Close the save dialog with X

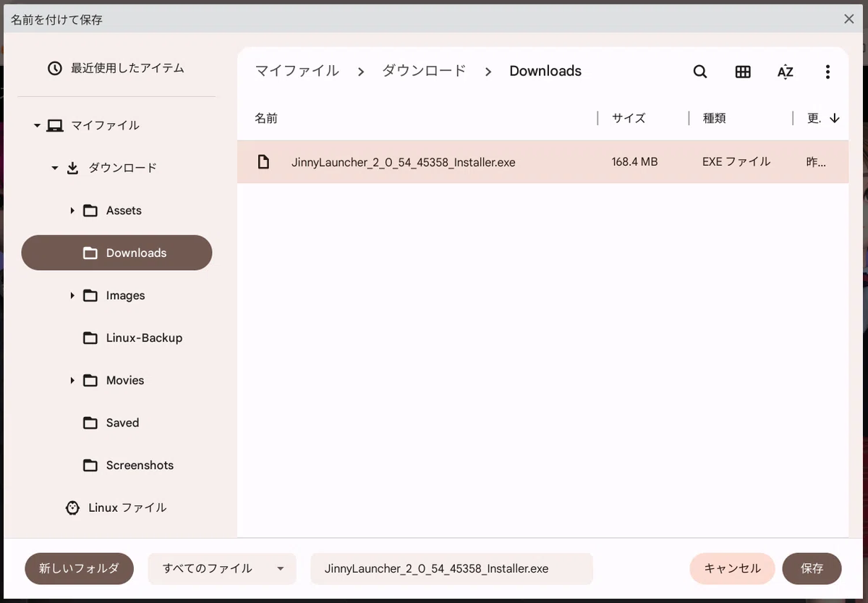point(849,19)
